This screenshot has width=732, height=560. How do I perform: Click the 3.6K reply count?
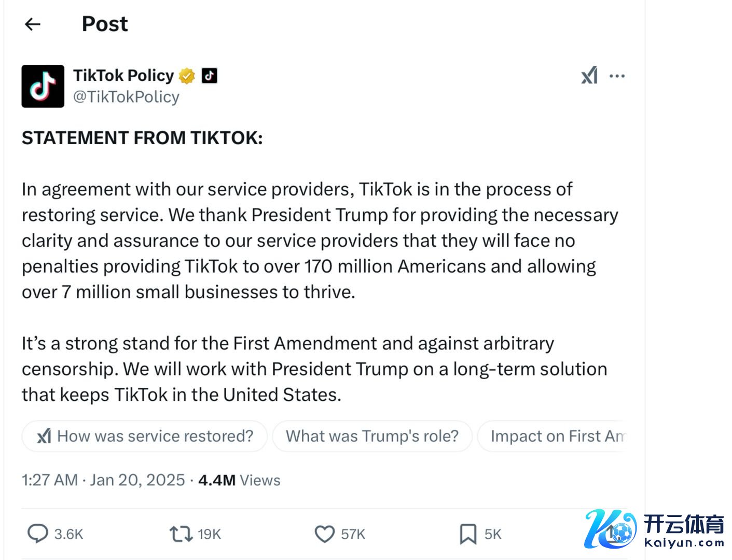[68, 534]
